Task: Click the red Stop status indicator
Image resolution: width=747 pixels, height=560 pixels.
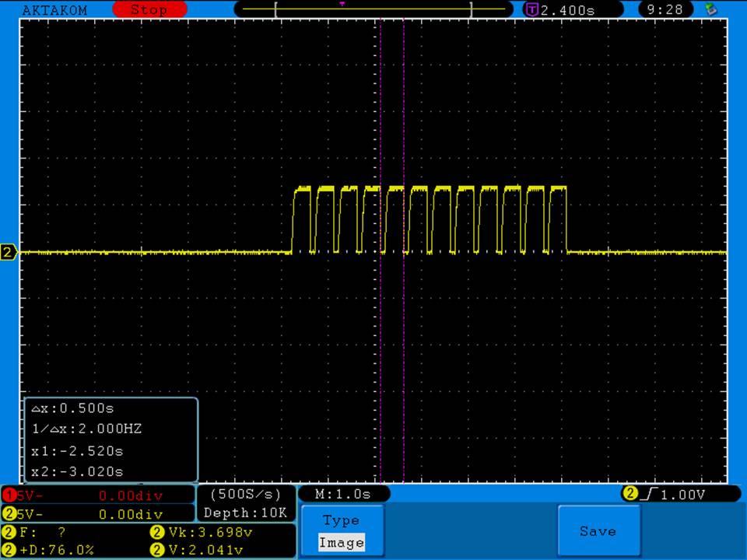Action: (x=149, y=10)
